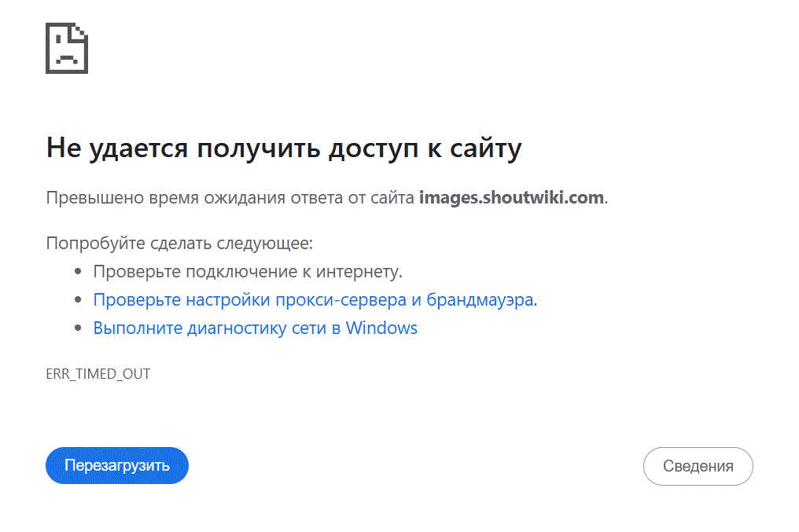This screenshot has width=799, height=532.
Task: Click the word брандмауэра in the blue link
Action: coord(480,300)
